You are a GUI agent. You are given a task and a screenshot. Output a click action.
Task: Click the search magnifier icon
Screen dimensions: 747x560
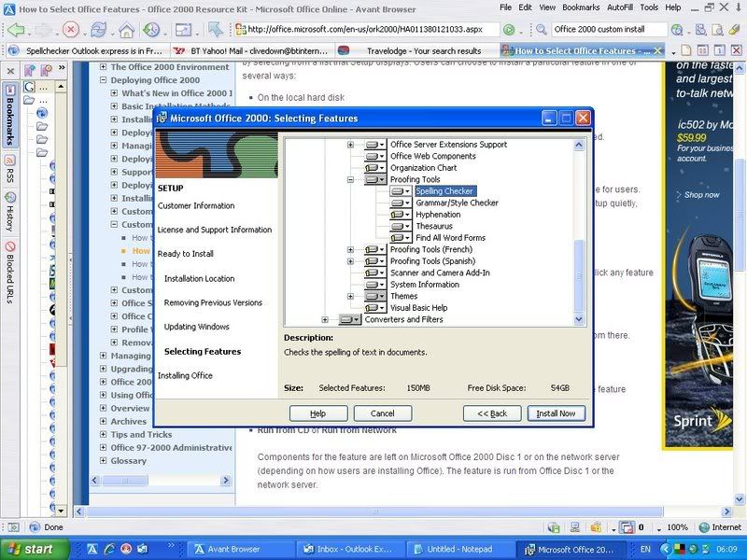541,30
